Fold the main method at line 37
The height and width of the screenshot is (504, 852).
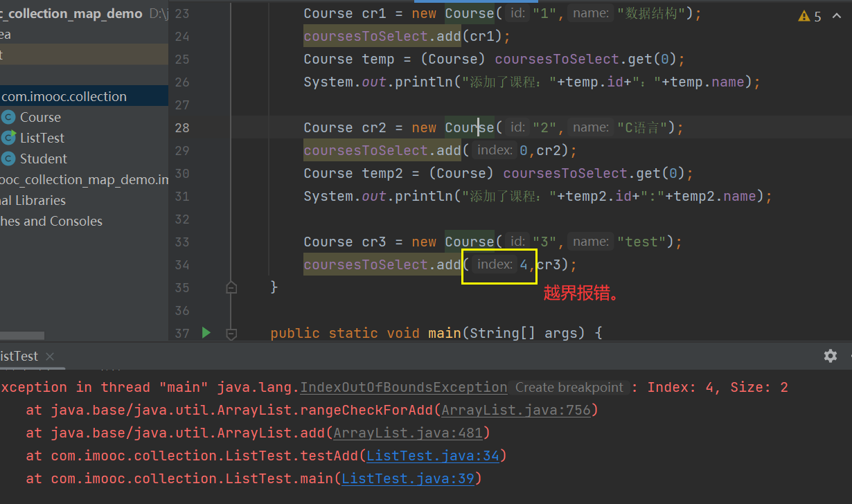(x=231, y=334)
